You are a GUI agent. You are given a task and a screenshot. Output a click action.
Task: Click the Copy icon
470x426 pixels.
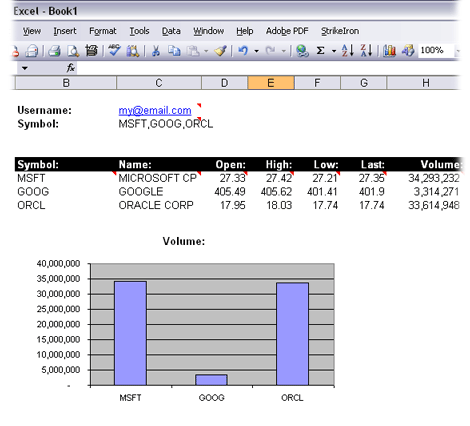click(174, 51)
